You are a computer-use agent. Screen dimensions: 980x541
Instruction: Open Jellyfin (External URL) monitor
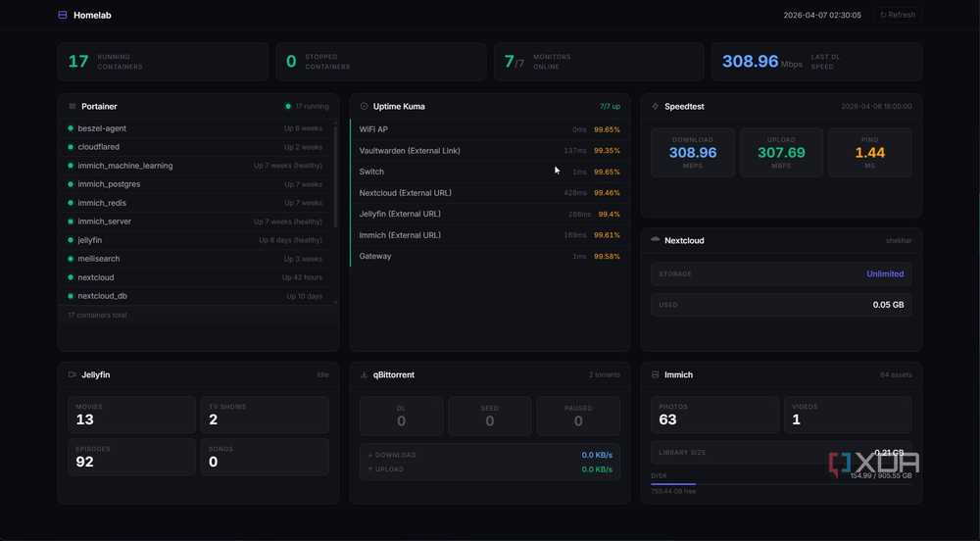pos(489,214)
